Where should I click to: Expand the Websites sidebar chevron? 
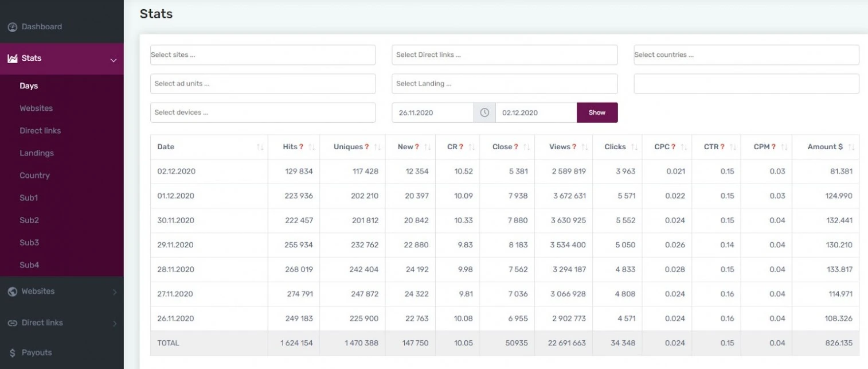point(114,293)
